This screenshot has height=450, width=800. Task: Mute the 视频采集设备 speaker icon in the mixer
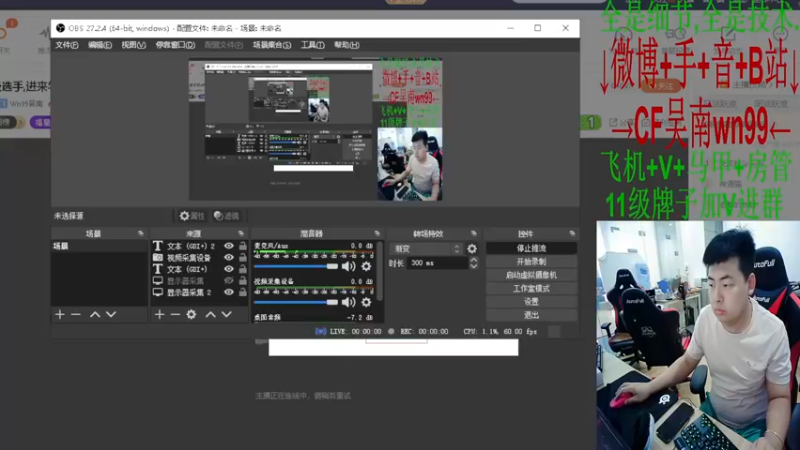(348, 302)
